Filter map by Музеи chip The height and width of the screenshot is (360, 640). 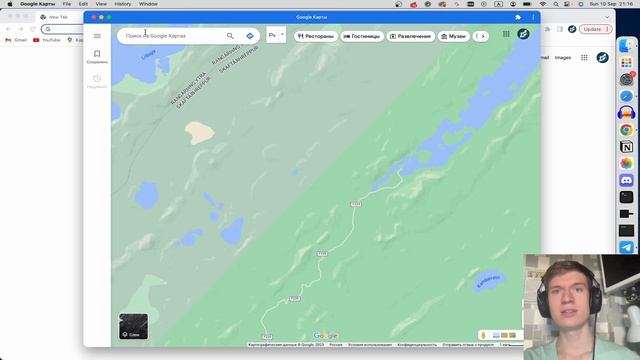coord(454,36)
